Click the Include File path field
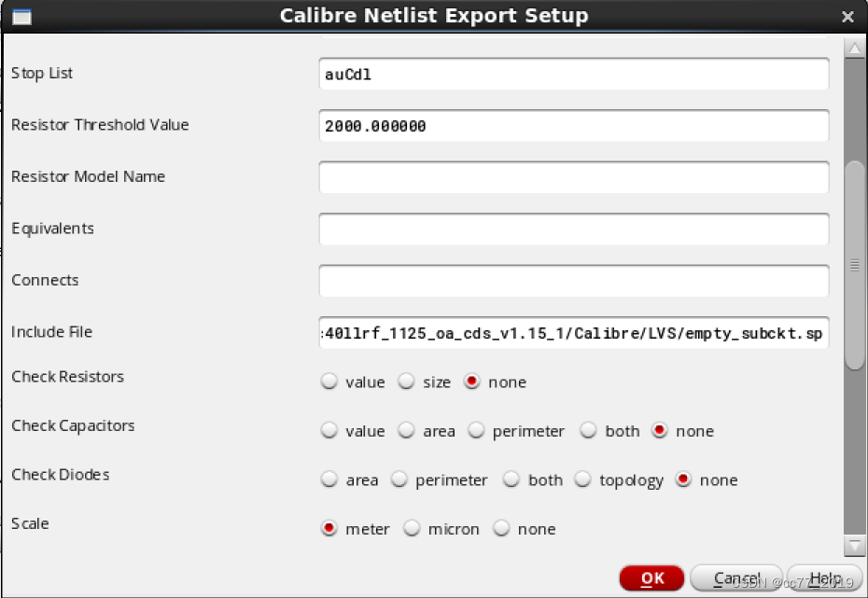The height and width of the screenshot is (598, 868). 573,333
